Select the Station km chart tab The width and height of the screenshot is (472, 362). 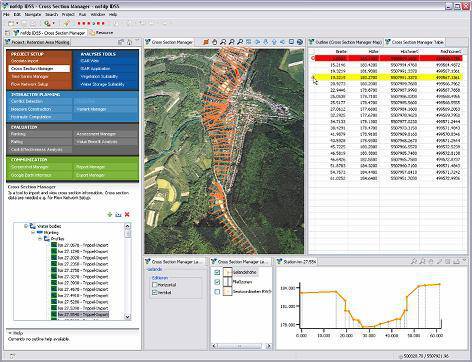(297, 262)
